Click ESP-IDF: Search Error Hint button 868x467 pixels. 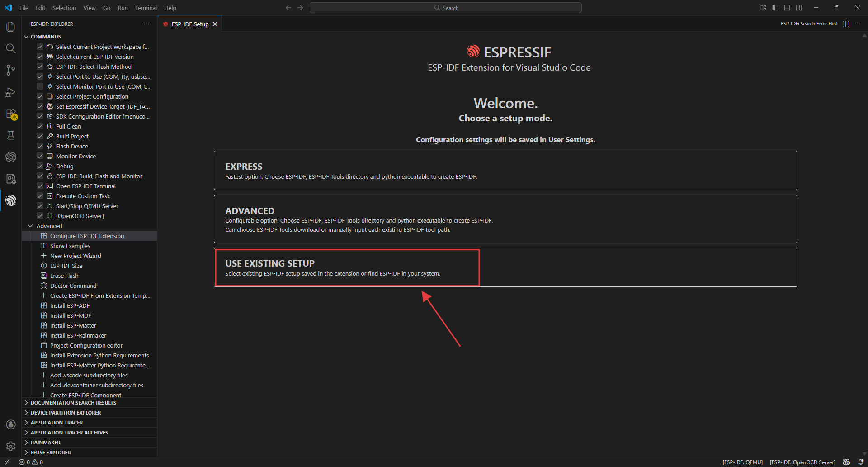[809, 24]
